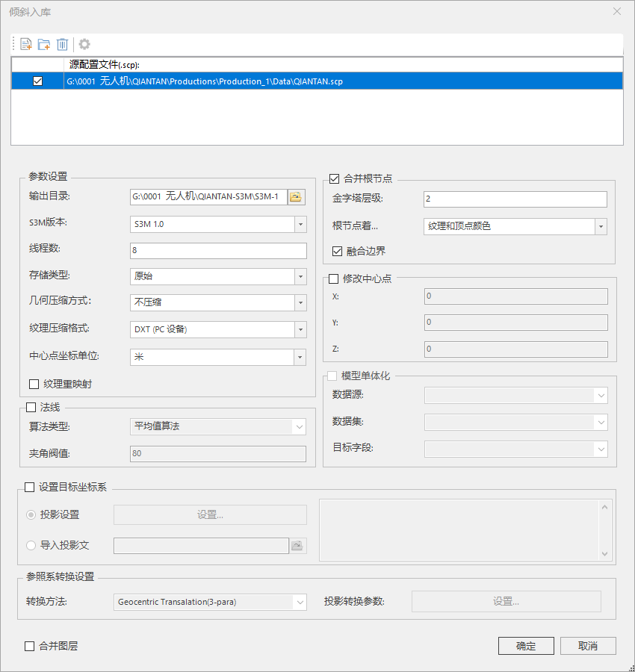Open the S3M版本 dropdown
Image resolution: width=635 pixels, height=672 pixels.
300,224
